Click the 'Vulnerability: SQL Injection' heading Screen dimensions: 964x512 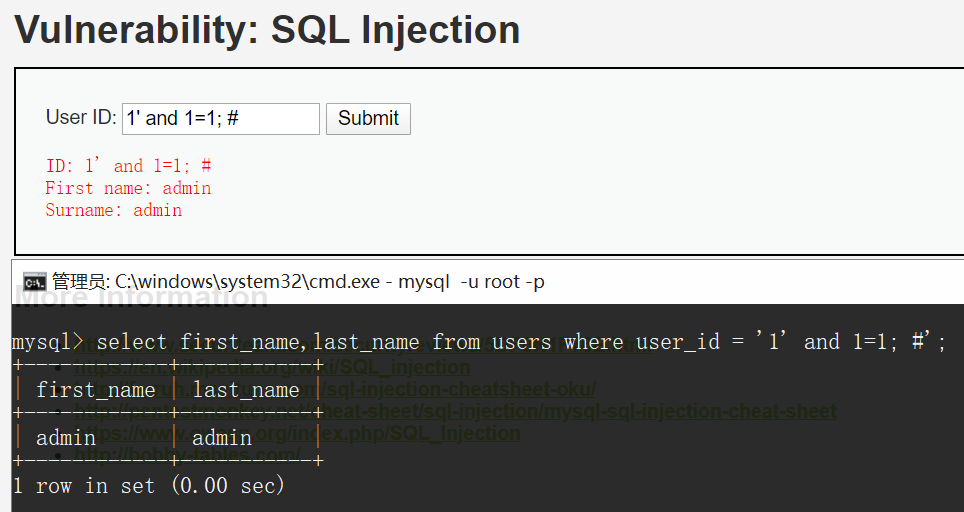(267, 30)
